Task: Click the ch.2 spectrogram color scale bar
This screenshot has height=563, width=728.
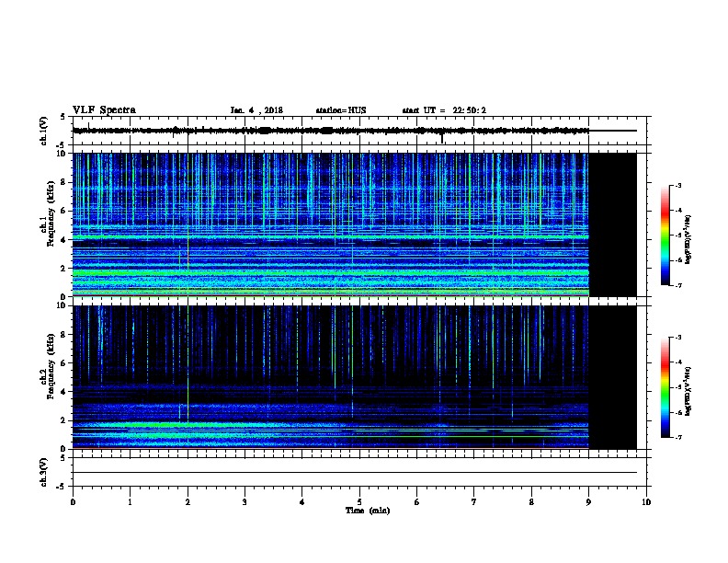Action: coord(665,387)
